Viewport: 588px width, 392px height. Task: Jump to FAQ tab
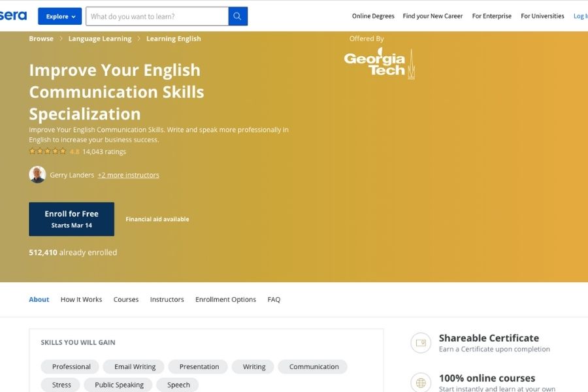pyautogui.click(x=274, y=299)
